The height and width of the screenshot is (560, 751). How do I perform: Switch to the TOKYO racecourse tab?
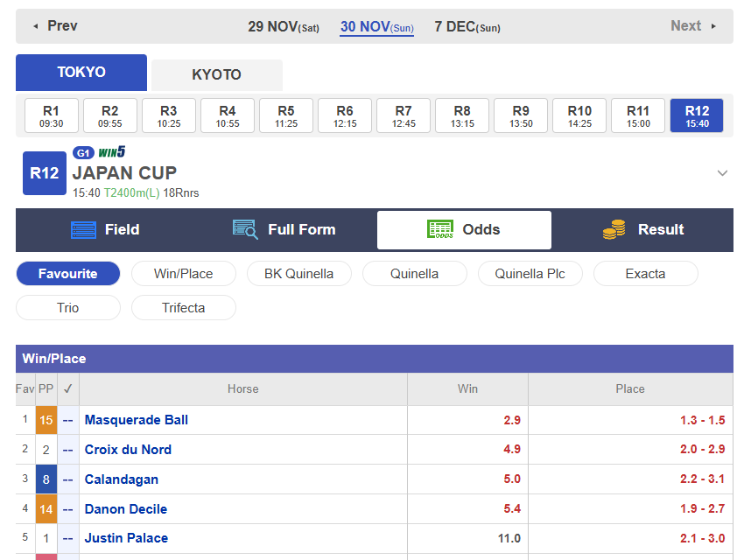point(81,73)
